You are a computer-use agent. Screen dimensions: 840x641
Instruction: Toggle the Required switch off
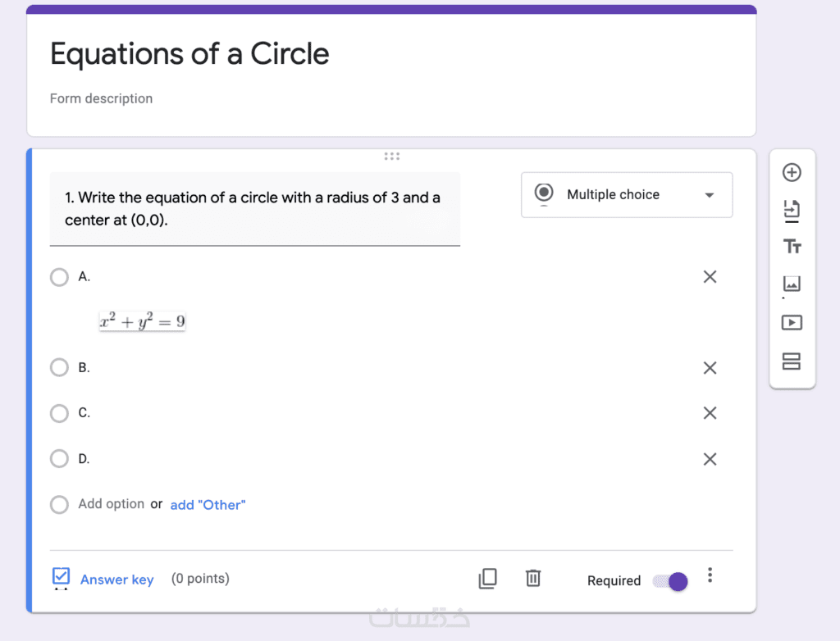click(x=671, y=581)
